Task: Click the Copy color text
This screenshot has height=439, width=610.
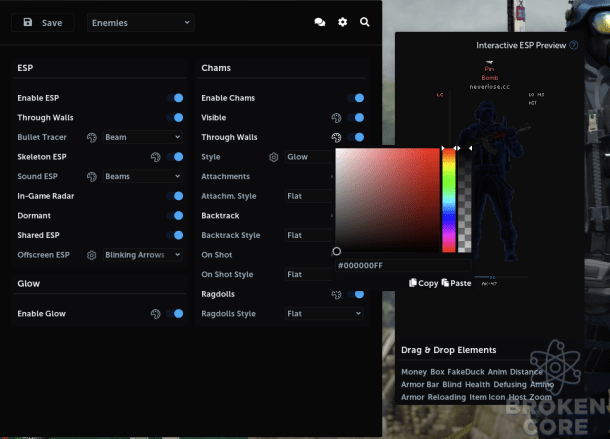Action: [428, 283]
